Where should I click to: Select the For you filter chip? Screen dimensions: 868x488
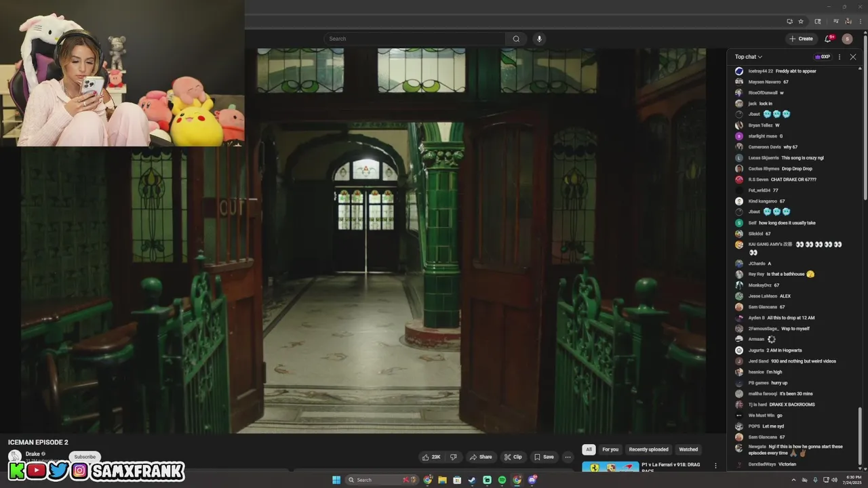coord(610,449)
